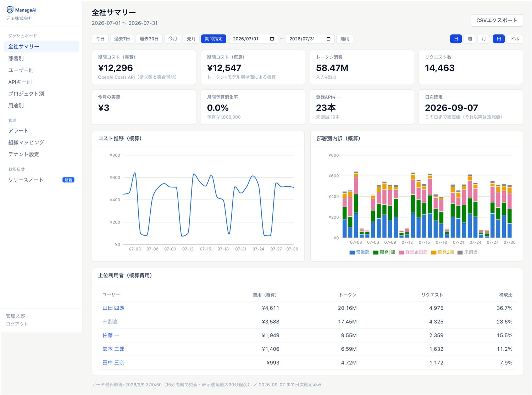Open テナント設定 page
This screenshot has width=532, height=395.
[41, 154]
